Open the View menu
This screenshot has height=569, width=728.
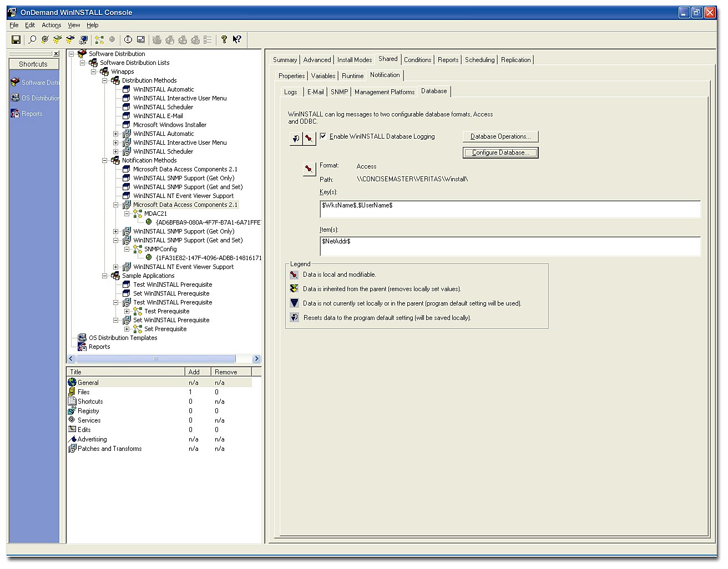point(74,25)
